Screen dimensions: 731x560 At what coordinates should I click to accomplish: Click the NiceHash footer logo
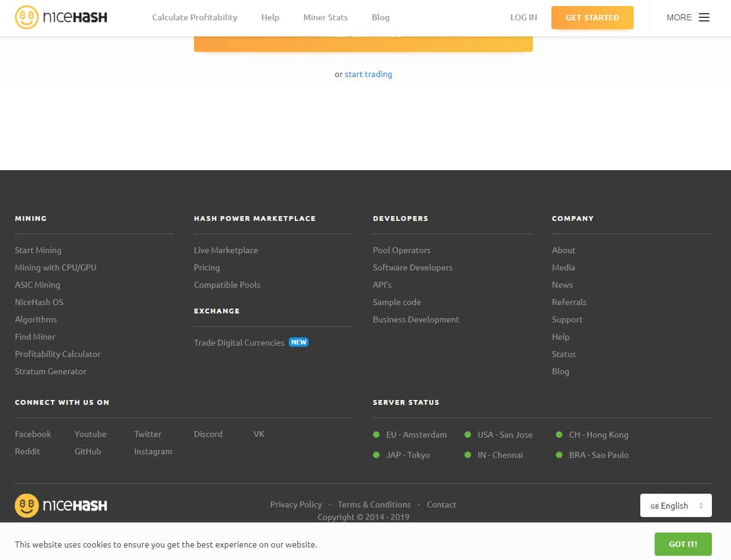pyautogui.click(x=61, y=506)
